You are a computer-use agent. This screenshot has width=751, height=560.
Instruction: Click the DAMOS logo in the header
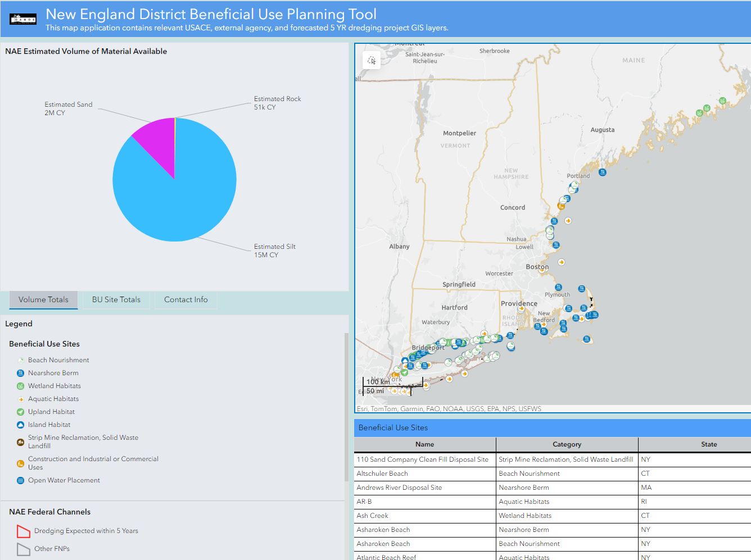tap(23, 19)
